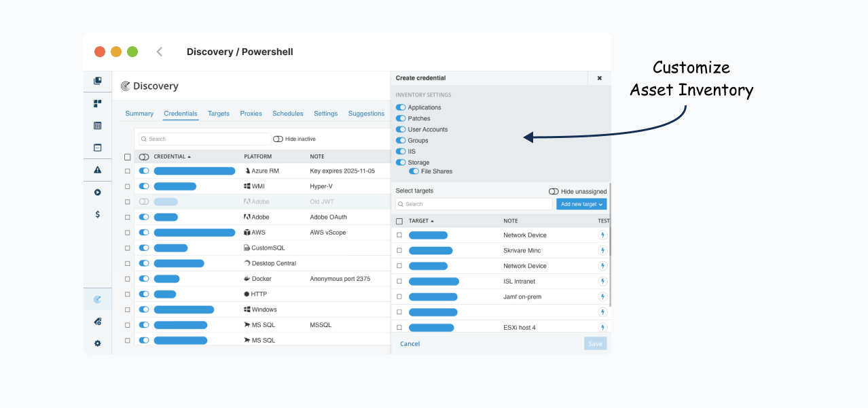Open the stacked pages icon in sidebar
Screen dimensions: 868x408
pos(98,81)
